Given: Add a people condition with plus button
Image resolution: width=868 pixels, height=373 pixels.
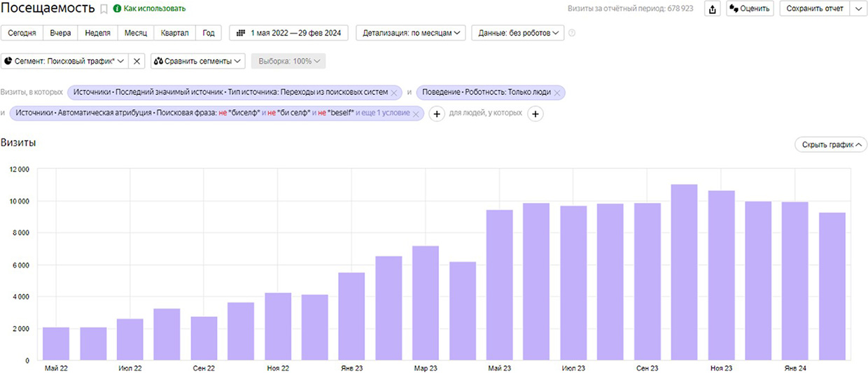Looking at the screenshot, I should (x=535, y=113).
